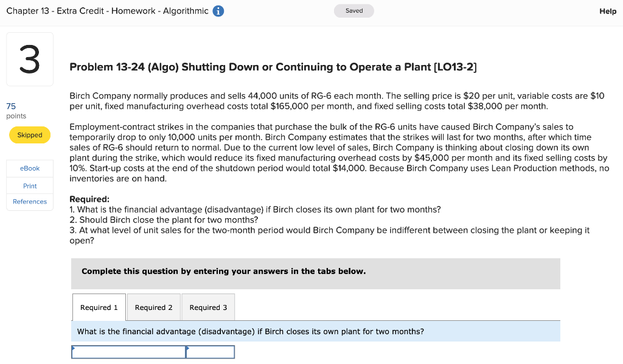Click the Help menu item

(x=608, y=11)
